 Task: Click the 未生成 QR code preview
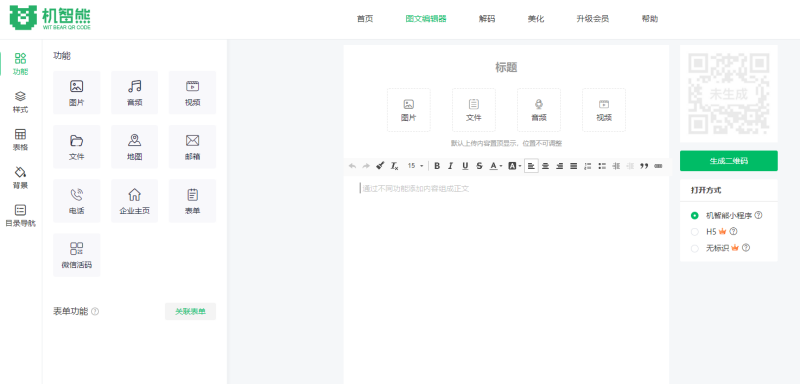point(729,94)
